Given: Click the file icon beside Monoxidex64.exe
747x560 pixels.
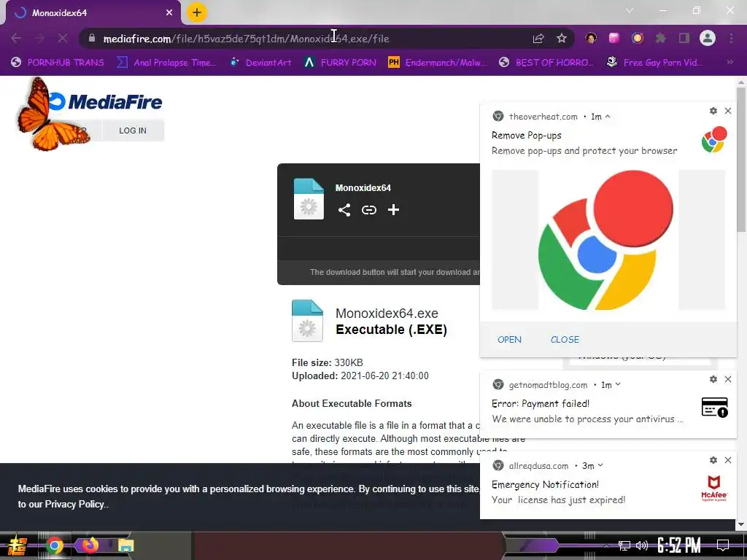Looking at the screenshot, I should pos(307,321).
